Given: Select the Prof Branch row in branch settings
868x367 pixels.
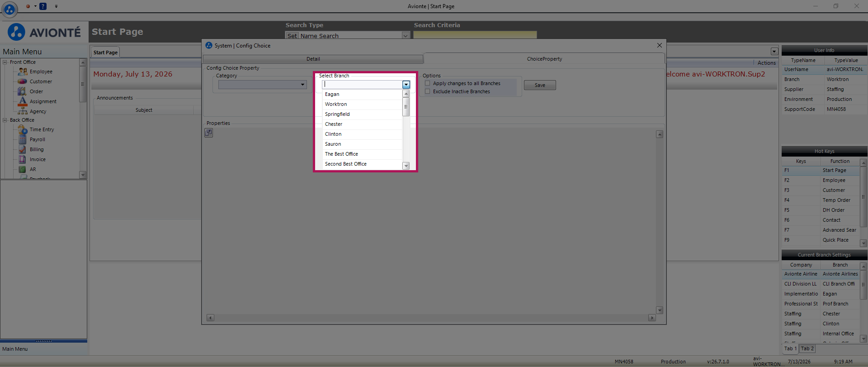Looking at the screenshot, I should [x=821, y=304].
